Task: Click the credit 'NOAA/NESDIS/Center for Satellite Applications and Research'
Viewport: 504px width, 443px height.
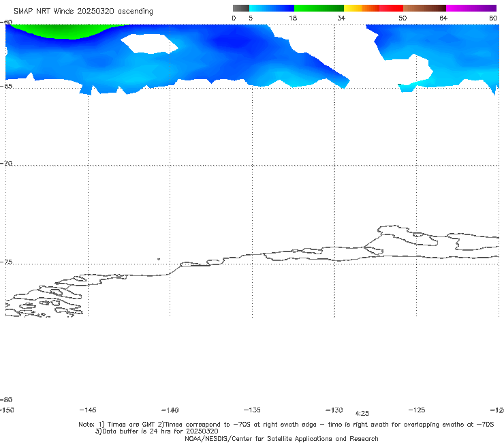Action: pos(281,438)
